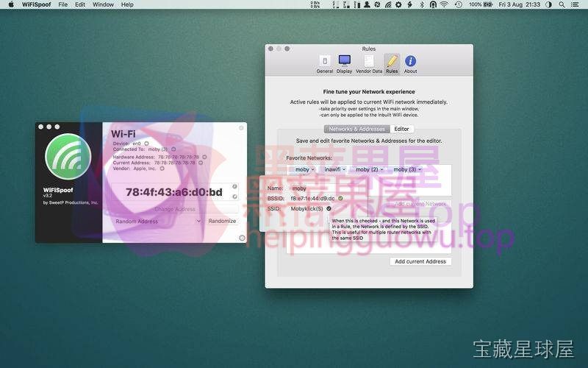Open the Display preferences pane
Screen dimensions: 588x368
coord(344,64)
